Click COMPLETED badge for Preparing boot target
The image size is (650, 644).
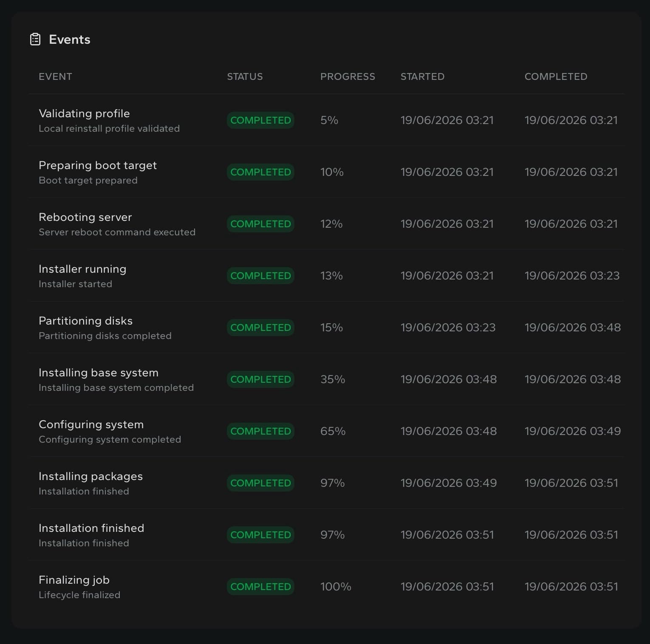(x=260, y=172)
